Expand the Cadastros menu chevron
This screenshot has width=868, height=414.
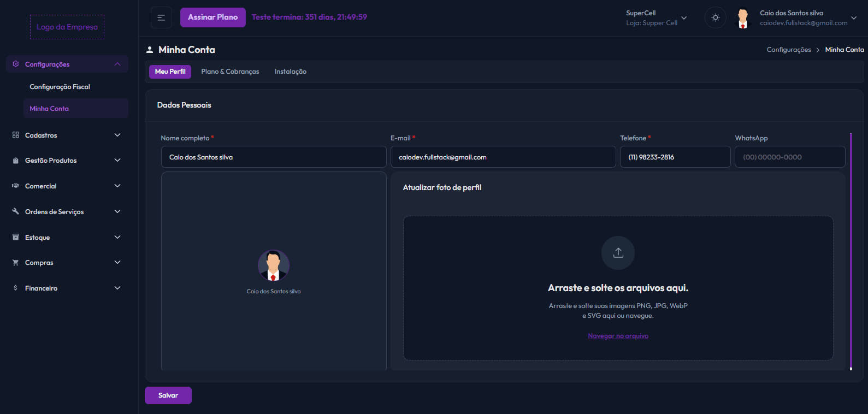tap(117, 135)
